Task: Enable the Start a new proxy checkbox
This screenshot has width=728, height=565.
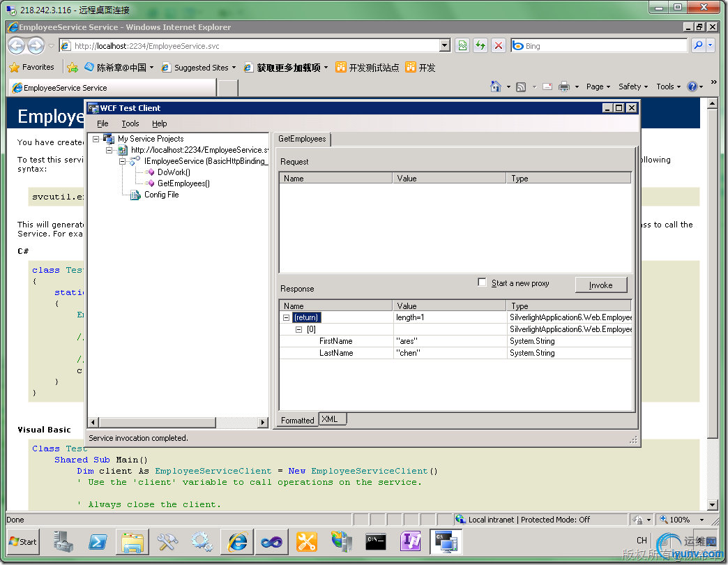Action: 482,282
